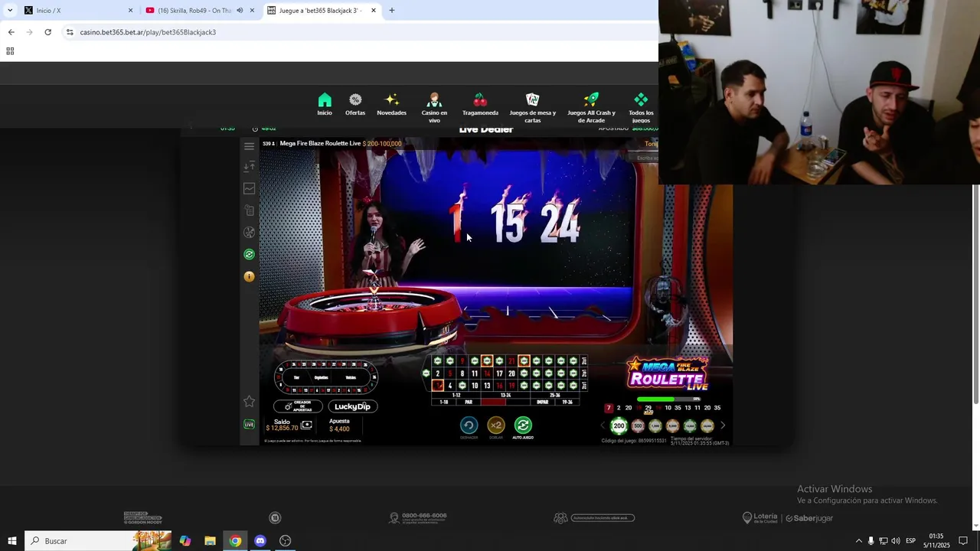Open Chrome tab list dropdown arrow

(x=9, y=10)
